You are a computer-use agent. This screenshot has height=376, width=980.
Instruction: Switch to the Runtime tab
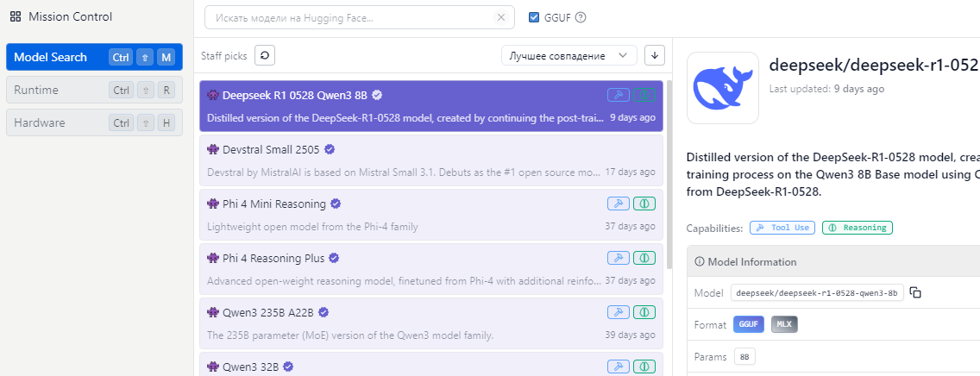click(x=36, y=90)
